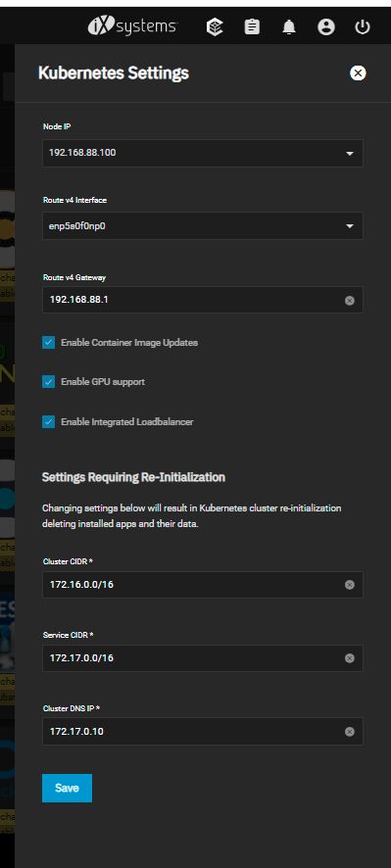Screen dimensions: 391x868
Task: Open the power menu icon
Action: click(x=363, y=27)
